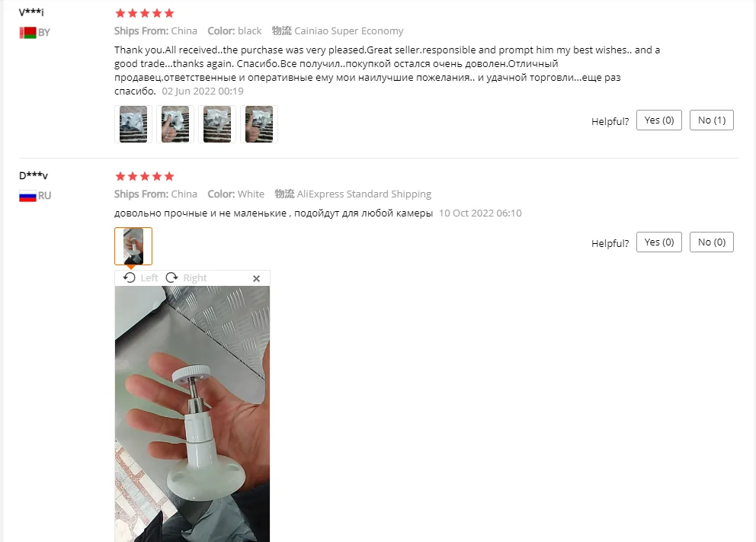Click No (0) on D***v's review

click(x=712, y=242)
